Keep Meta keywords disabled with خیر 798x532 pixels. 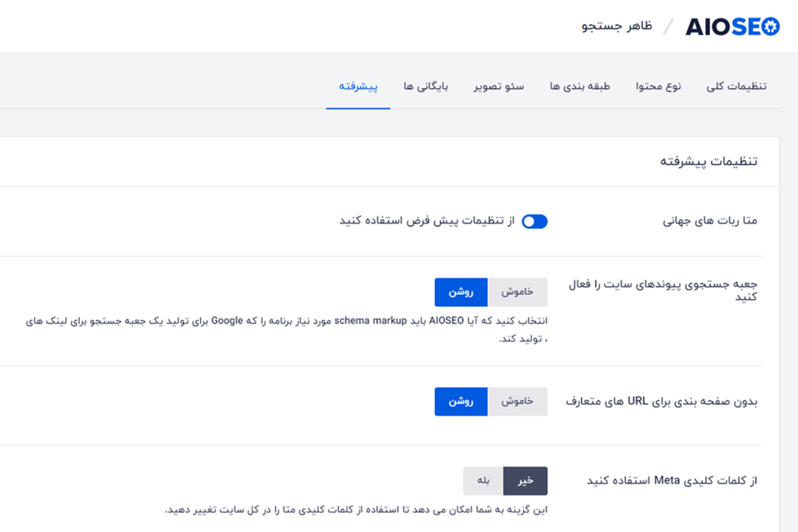[525, 481]
